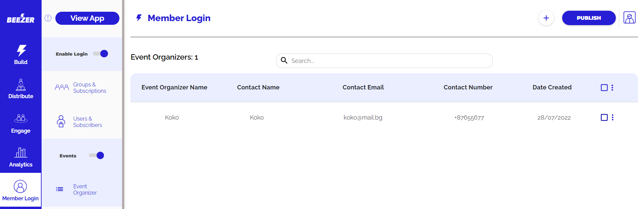Image resolution: width=644 pixels, height=209 pixels.
Task: Toggle the Events switch
Action: click(x=97, y=155)
